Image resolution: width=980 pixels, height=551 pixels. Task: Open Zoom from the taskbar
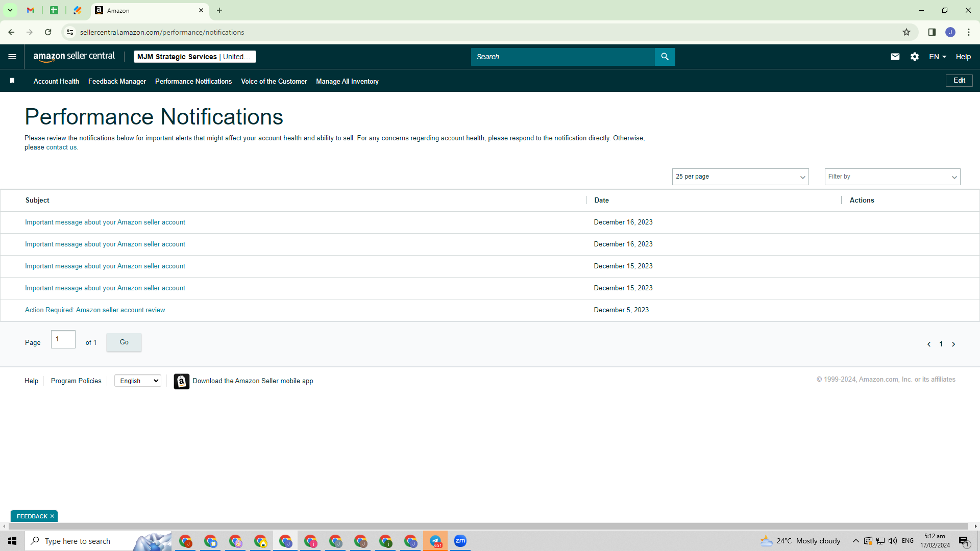click(x=460, y=541)
